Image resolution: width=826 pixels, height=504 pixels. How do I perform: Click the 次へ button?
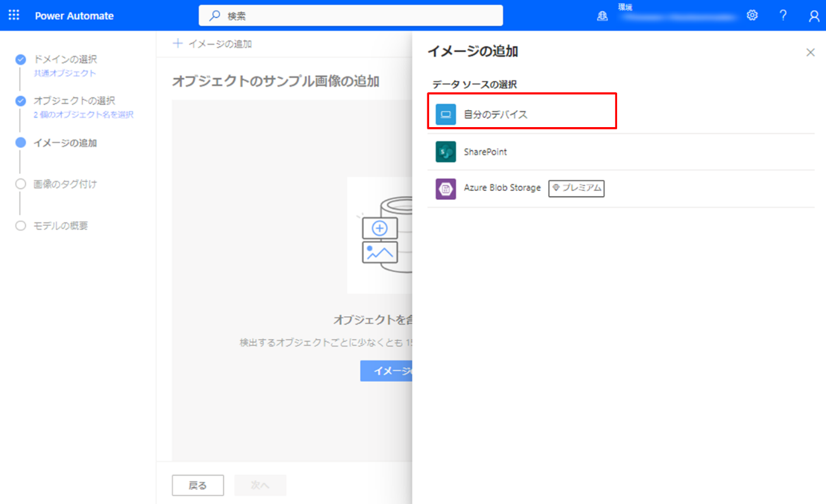pyautogui.click(x=260, y=485)
